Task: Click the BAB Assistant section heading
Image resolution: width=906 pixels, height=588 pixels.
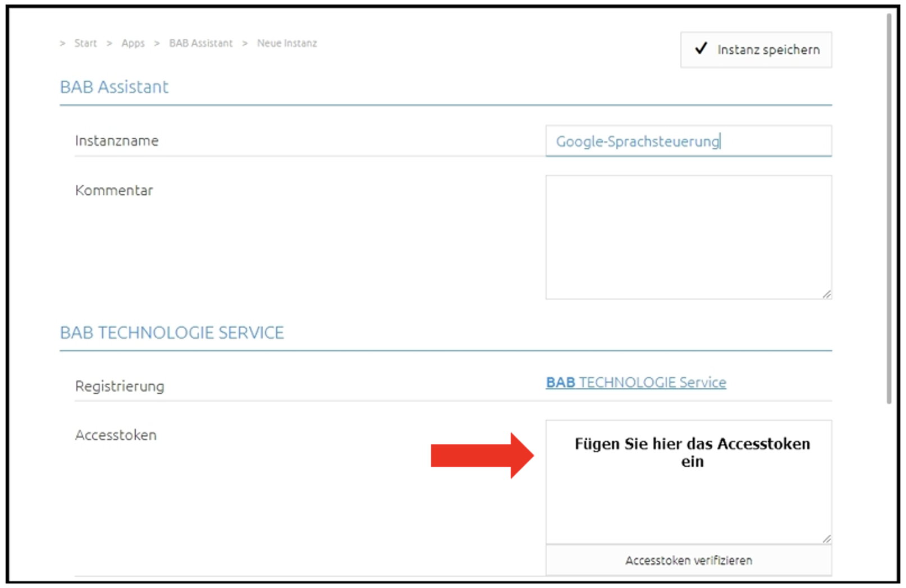Action: [114, 87]
